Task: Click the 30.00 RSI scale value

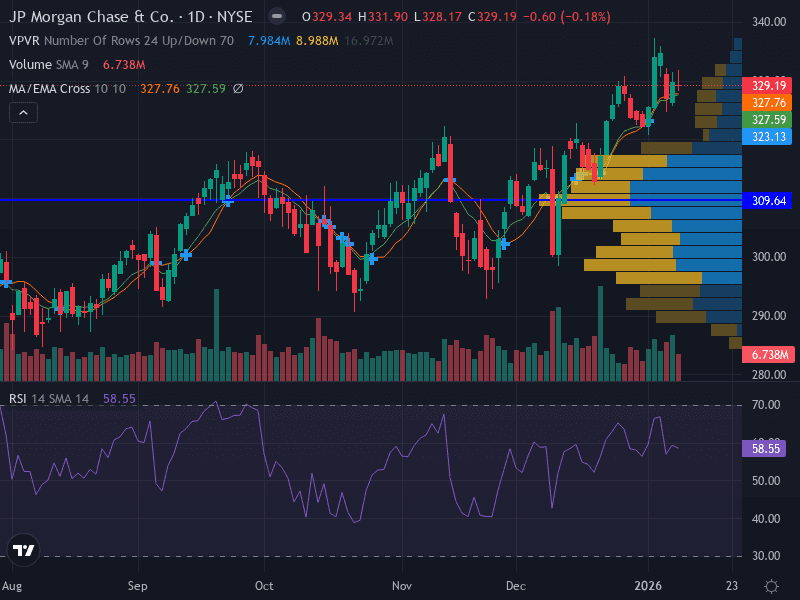Action: [x=766, y=556]
